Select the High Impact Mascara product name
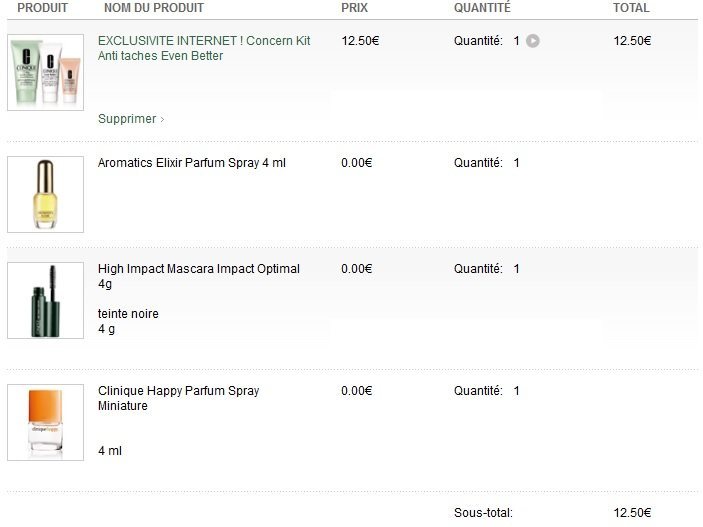Viewport: 703px width, 527px height. coord(198,276)
